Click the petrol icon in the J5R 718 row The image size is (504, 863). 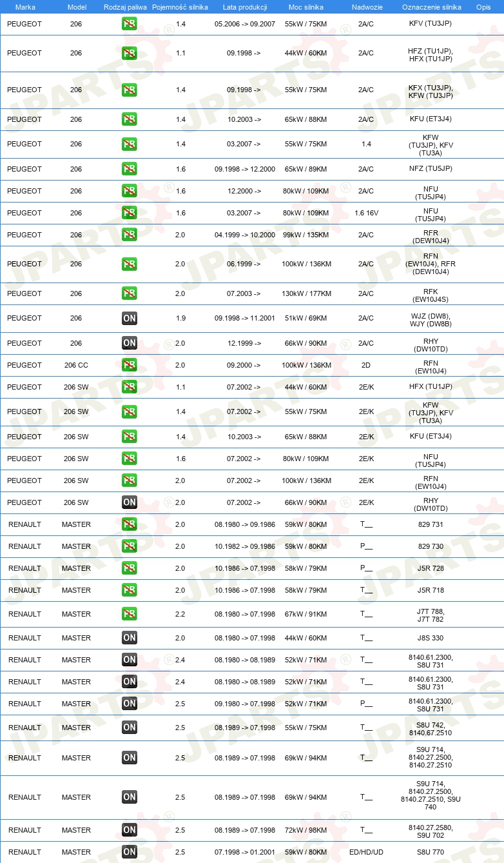coord(130,591)
